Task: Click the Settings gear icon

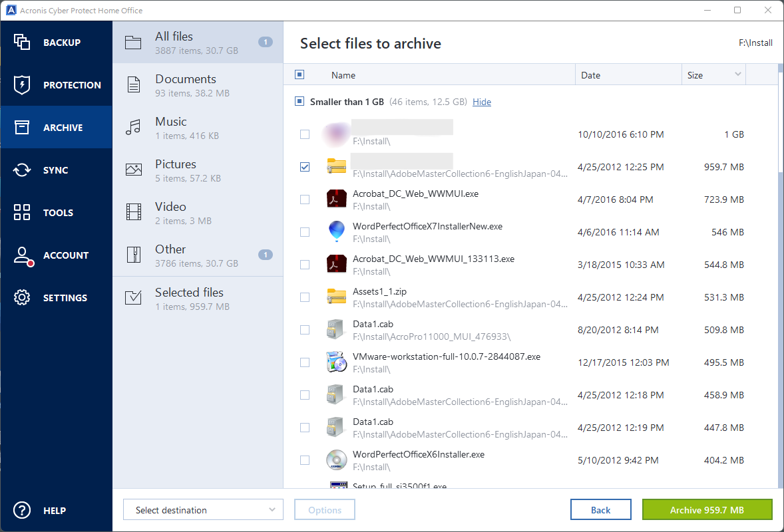Action: click(22, 298)
